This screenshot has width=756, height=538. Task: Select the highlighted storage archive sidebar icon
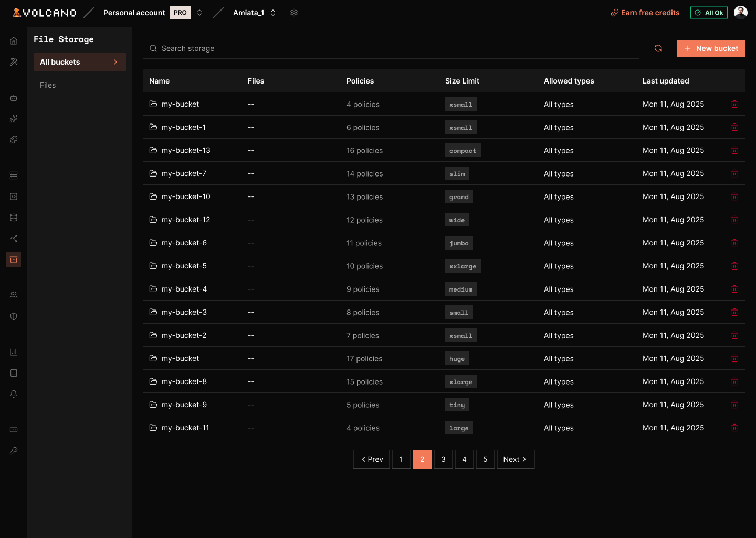coord(14,260)
